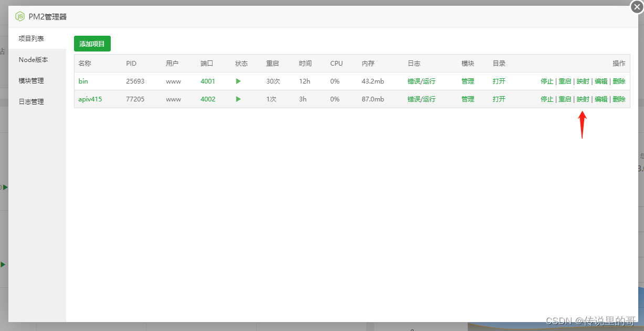Click 映射 for the bin project
Image resolution: width=644 pixels, height=331 pixels.
click(x=583, y=81)
